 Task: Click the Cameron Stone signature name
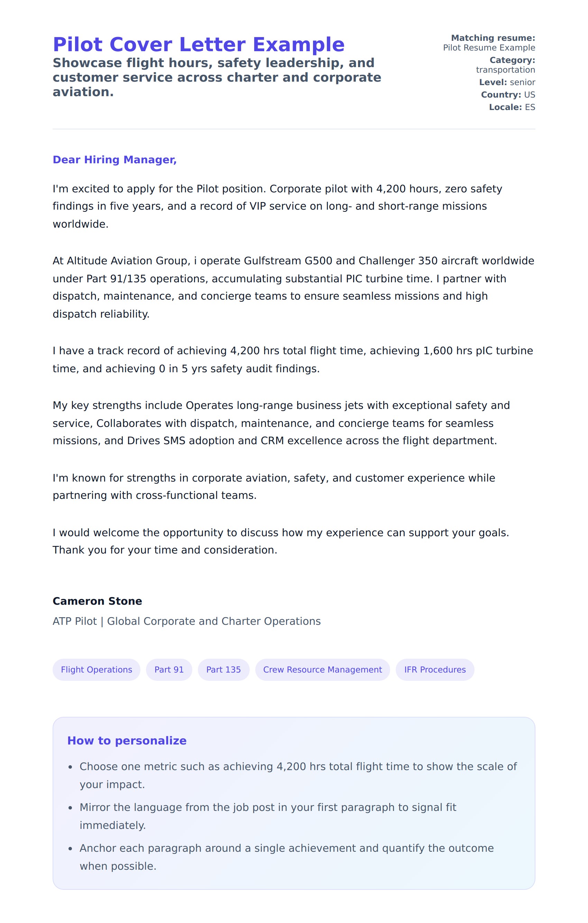(97, 601)
